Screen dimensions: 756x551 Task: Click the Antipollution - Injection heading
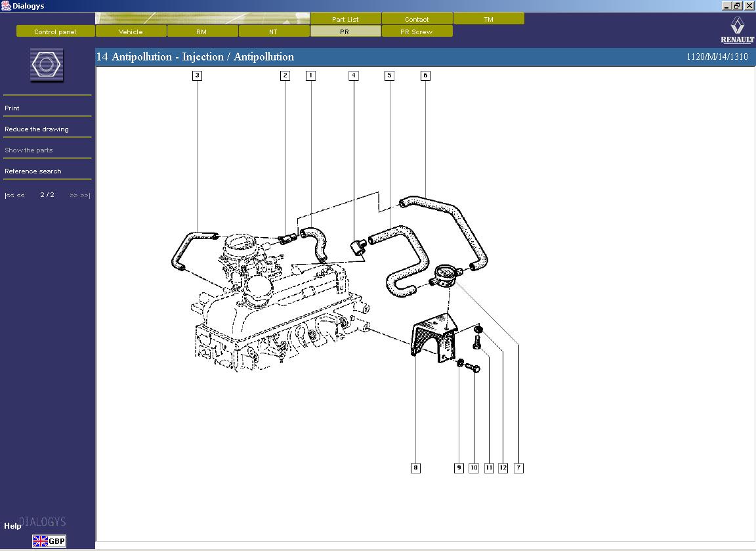pyautogui.click(x=196, y=56)
